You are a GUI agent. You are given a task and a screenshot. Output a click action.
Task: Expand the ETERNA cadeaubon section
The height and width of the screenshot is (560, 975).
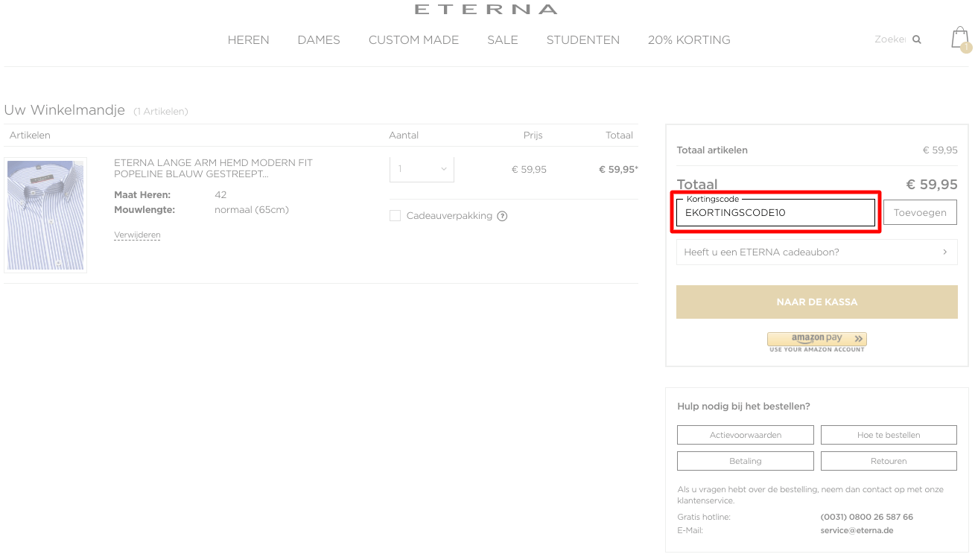pos(816,252)
